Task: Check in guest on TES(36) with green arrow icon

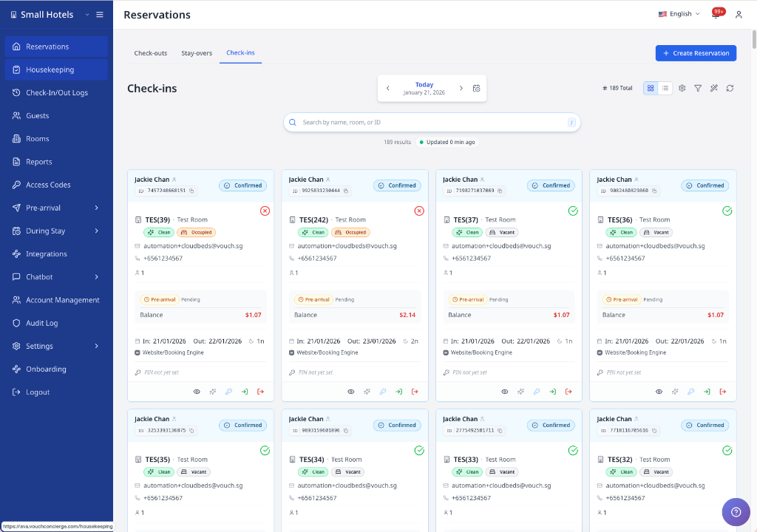Action: [x=706, y=391]
